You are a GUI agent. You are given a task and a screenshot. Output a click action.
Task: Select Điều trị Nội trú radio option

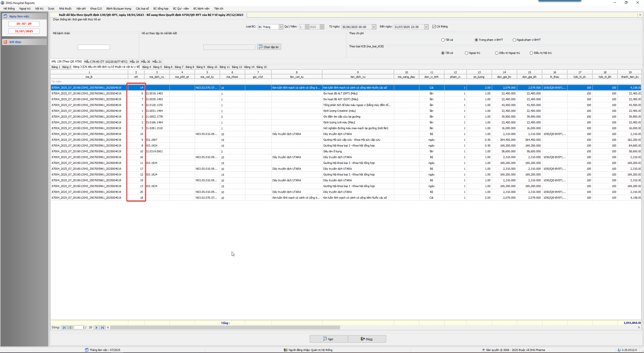[x=531, y=53]
